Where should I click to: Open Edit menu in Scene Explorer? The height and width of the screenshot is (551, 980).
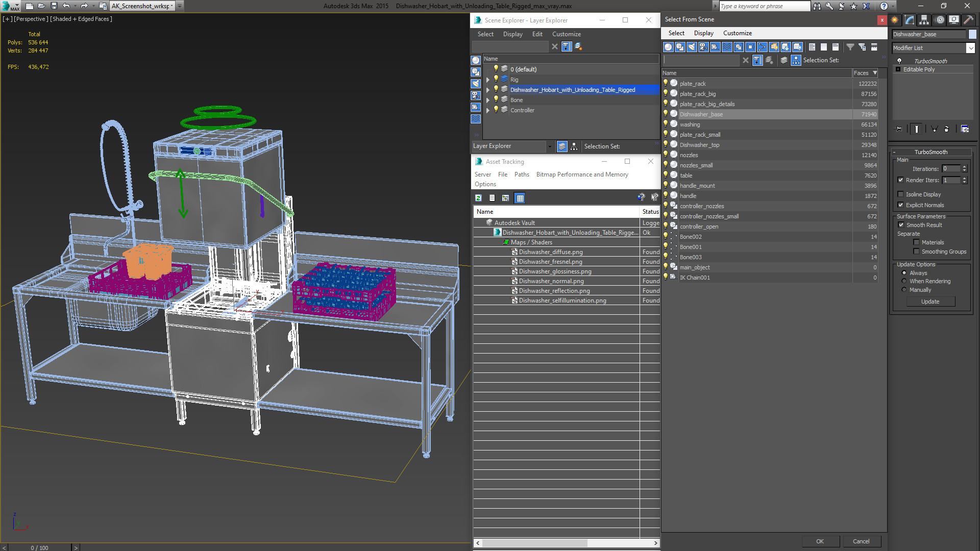pyautogui.click(x=537, y=34)
